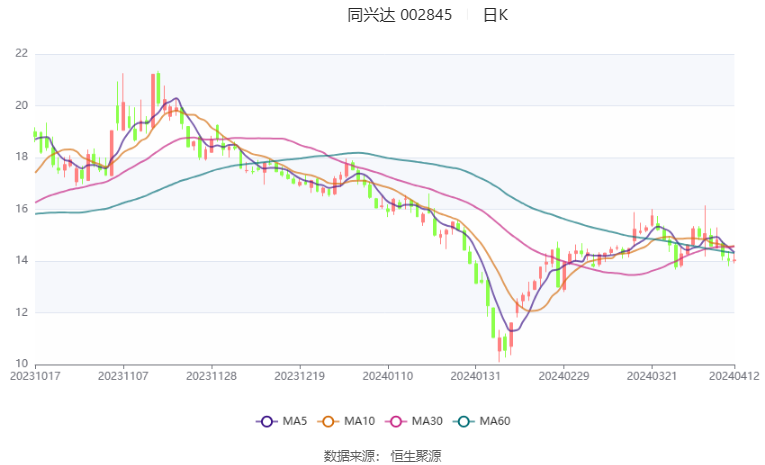This screenshot has width=765, height=465.
Task: Disable the MA60 series via its legend label
Action: (x=495, y=422)
